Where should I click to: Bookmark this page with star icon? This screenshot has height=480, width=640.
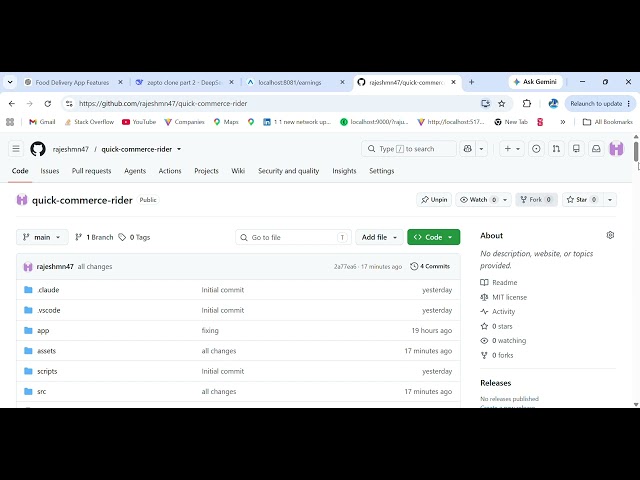[502, 104]
